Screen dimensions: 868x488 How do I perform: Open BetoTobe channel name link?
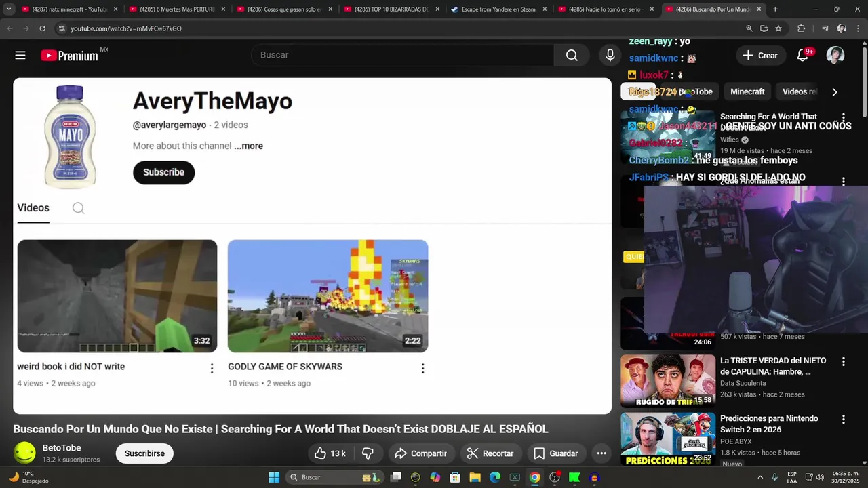click(x=62, y=448)
